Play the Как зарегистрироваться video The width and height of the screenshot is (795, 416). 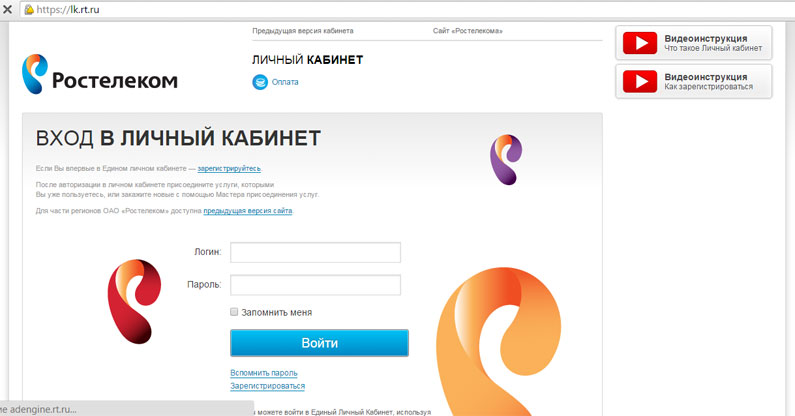tap(640, 81)
